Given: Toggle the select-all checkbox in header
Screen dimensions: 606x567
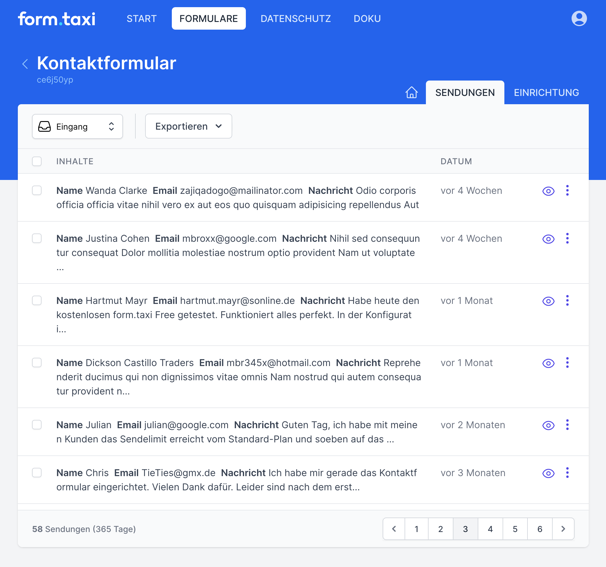Looking at the screenshot, I should click(x=37, y=161).
